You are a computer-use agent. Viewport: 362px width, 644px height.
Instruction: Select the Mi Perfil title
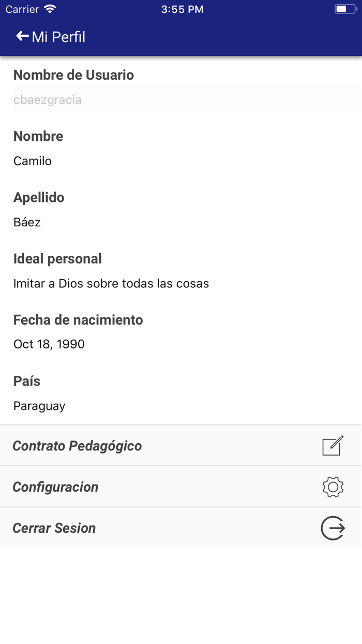[58, 37]
